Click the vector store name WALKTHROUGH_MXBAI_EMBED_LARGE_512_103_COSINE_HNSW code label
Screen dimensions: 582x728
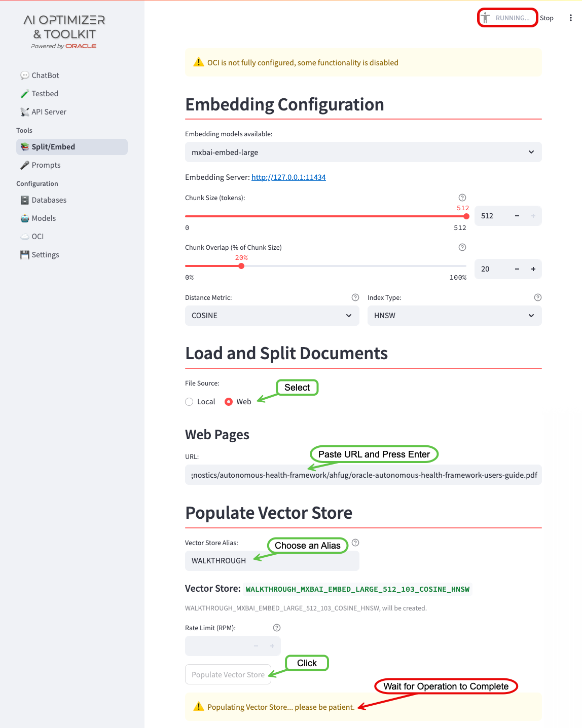tap(357, 589)
